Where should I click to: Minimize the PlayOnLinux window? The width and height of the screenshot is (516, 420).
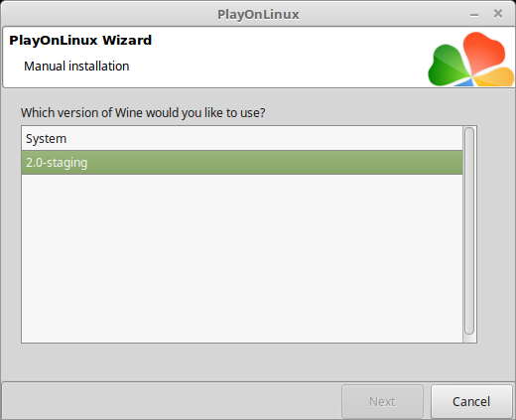pos(474,15)
